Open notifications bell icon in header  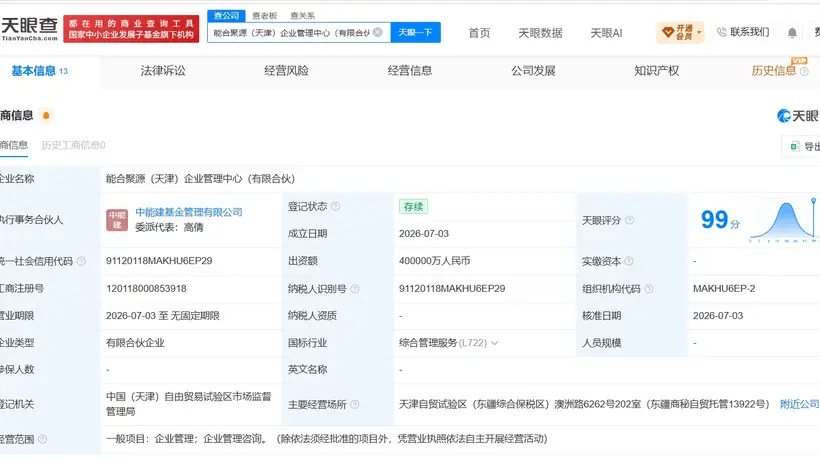792,33
